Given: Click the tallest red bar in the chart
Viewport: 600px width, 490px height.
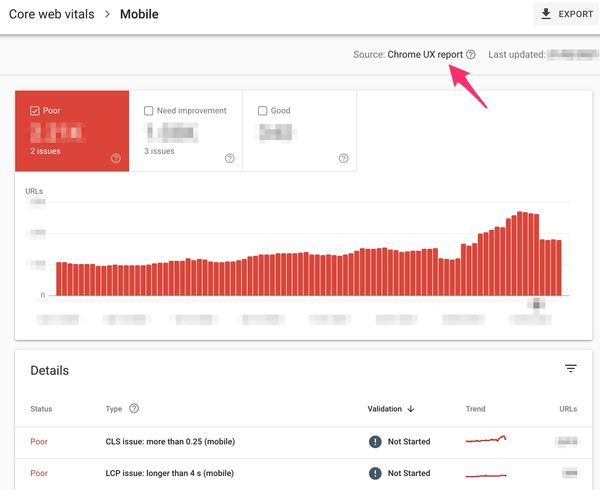Looking at the screenshot, I should [520, 254].
